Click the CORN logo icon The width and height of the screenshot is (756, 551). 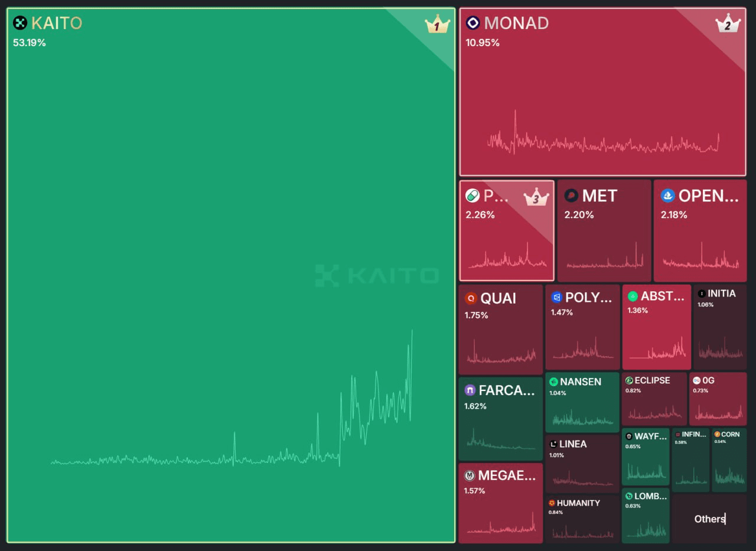click(717, 434)
